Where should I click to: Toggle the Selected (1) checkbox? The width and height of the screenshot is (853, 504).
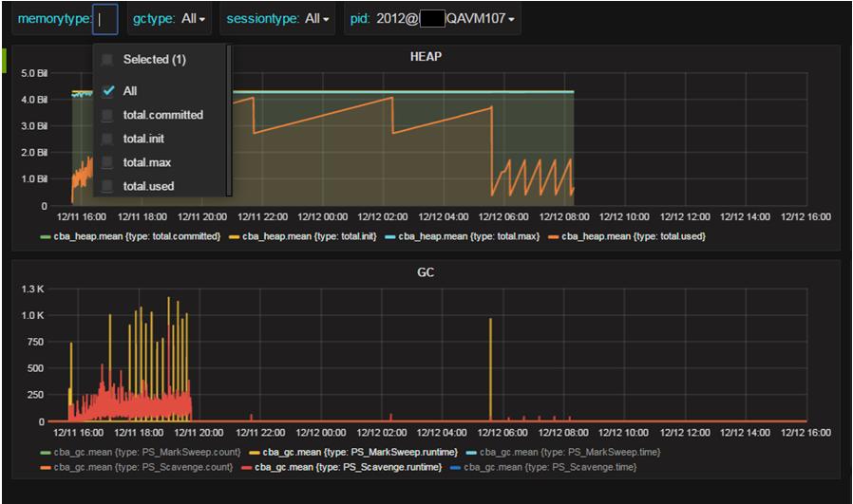[x=107, y=59]
